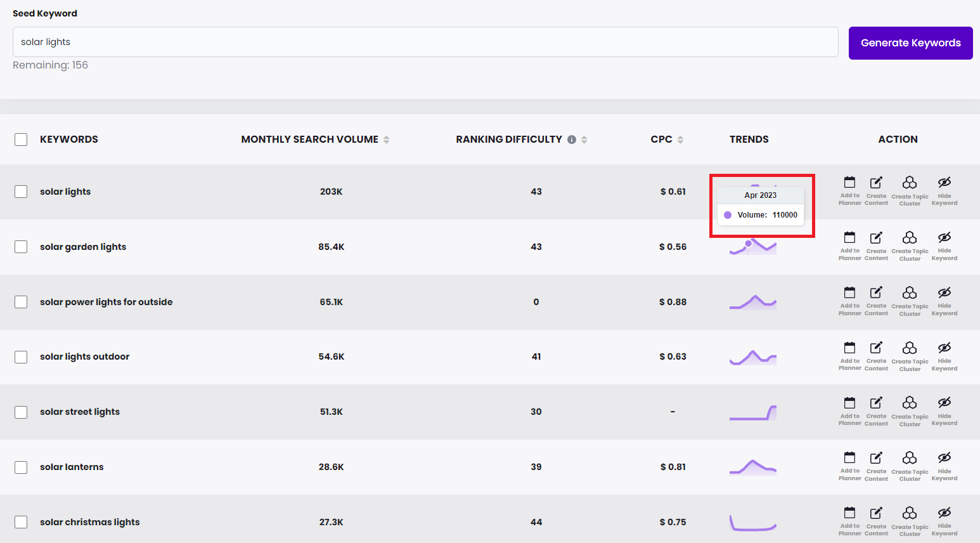Click the solar power lights trend sparkline
The height and width of the screenshot is (543, 980).
[x=753, y=302]
